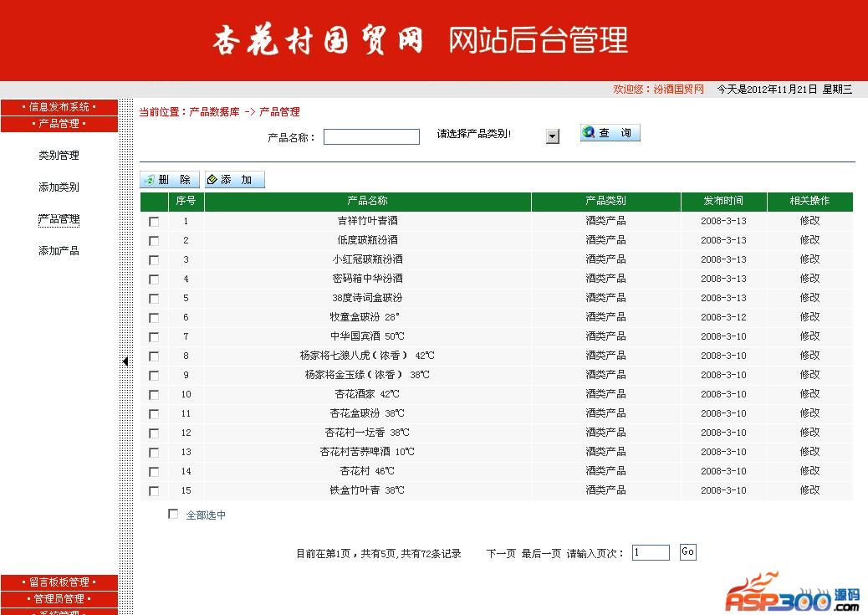Image resolution: width=868 pixels, height=615 pixels.
Task: Collapse sidebar with the black arrow
Action: 125,361
